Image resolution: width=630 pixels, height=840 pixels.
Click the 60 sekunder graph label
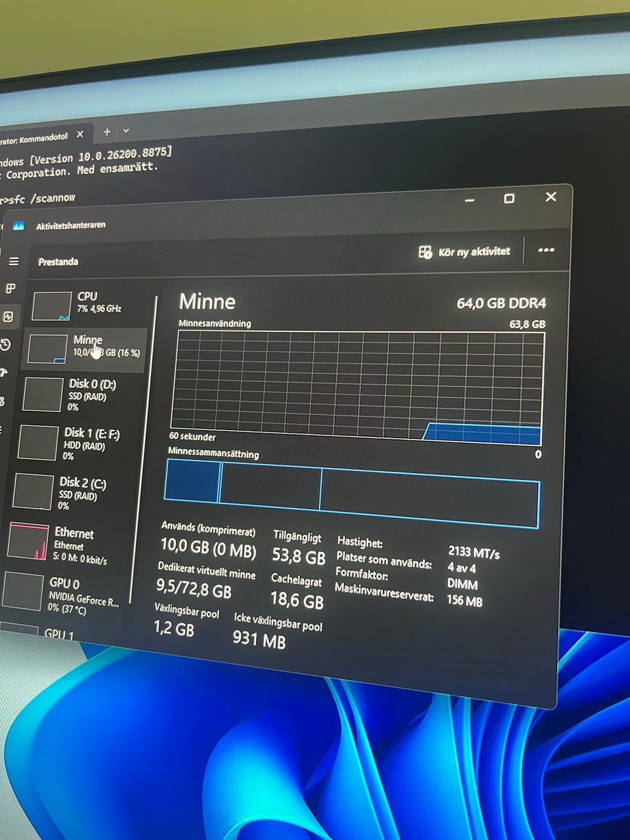(x=192, y=437)
